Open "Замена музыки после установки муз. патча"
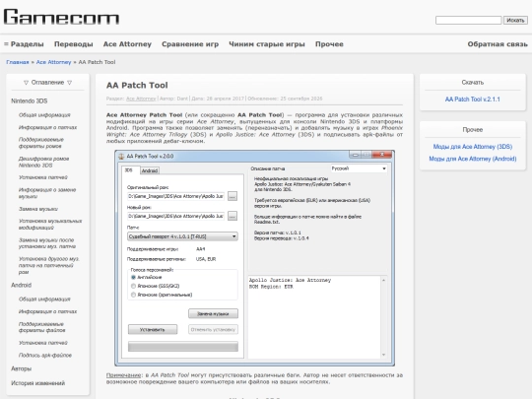Screen dimensions: 532x399 pyautogui.click(x=47, y=243)
